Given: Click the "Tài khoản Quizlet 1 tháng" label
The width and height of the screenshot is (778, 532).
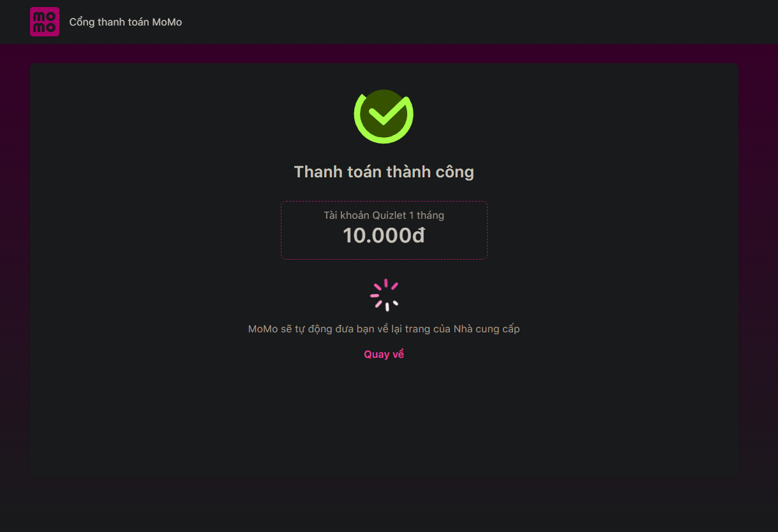Looking at the screenshot, I should tap(384, 216).
